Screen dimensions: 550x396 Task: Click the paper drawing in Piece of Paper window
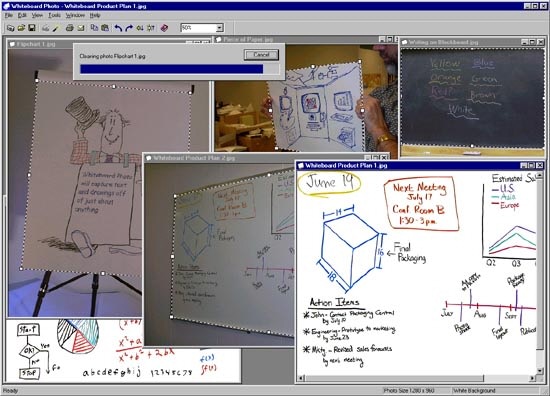click(x=316, y=107)
